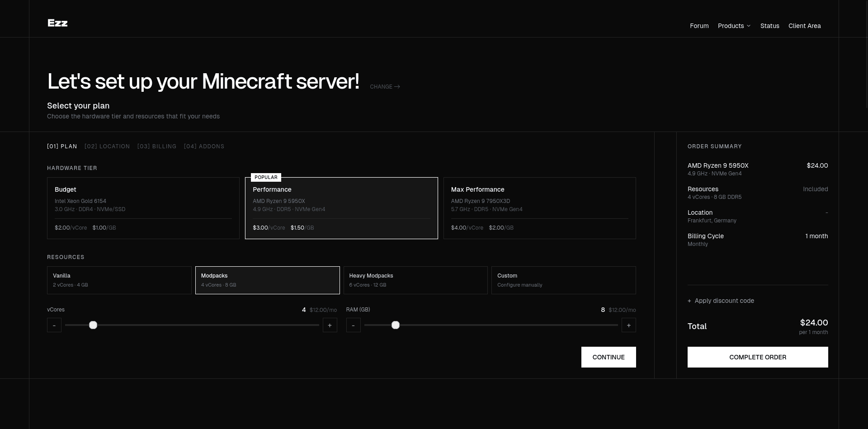868x429 pixels.
Task: Go to the Addons step tab
Action: (204, 146)
